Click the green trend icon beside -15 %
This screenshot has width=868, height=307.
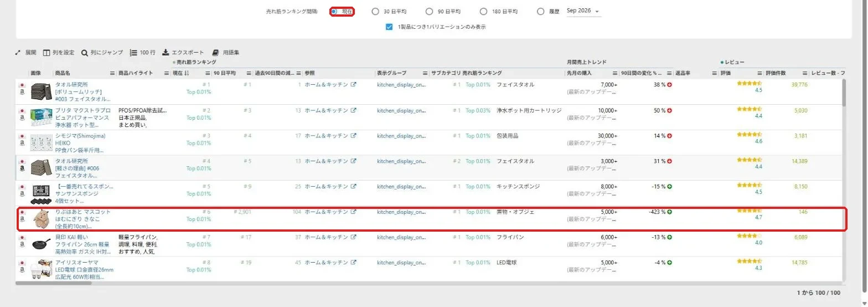670,186
